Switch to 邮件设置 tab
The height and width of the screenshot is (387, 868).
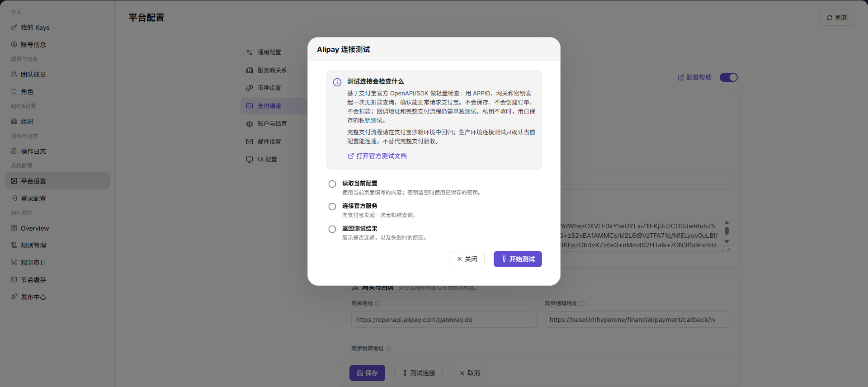click(274, 142)
